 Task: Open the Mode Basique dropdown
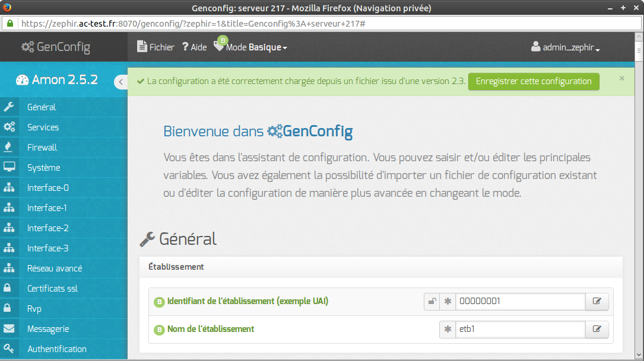click(x=250, y=47)
